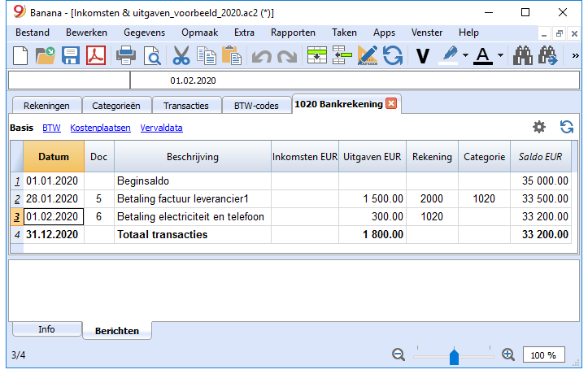The width and height of the screenshot is (588, 374).
Task: Click the Add rows toolbar icon
Action: pos(317,55)
